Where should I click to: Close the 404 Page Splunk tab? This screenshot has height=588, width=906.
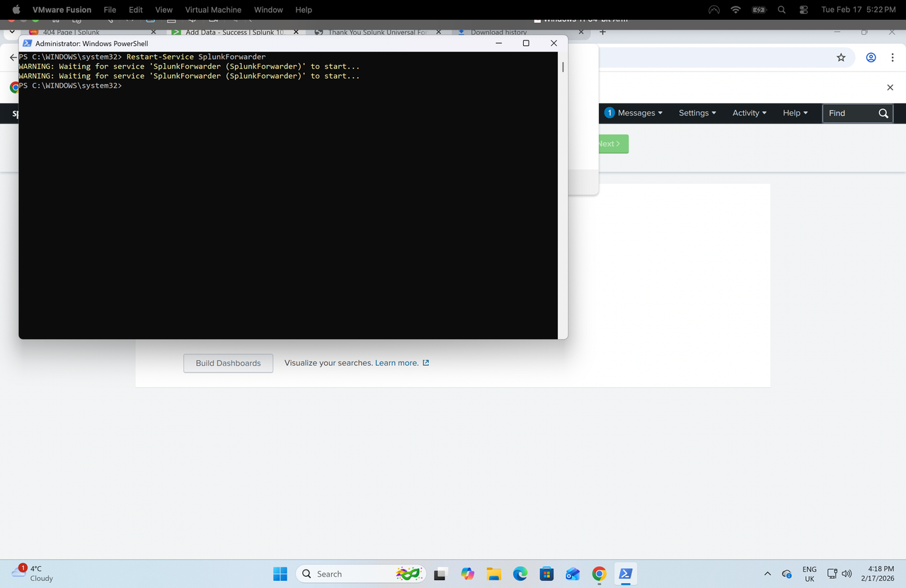(x=154, y=33)
